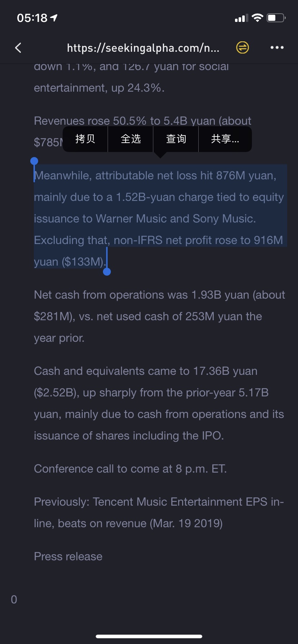298x644 pixels.
Task: Tap the bottom selection handle
Action: click(x=107, y=272)
